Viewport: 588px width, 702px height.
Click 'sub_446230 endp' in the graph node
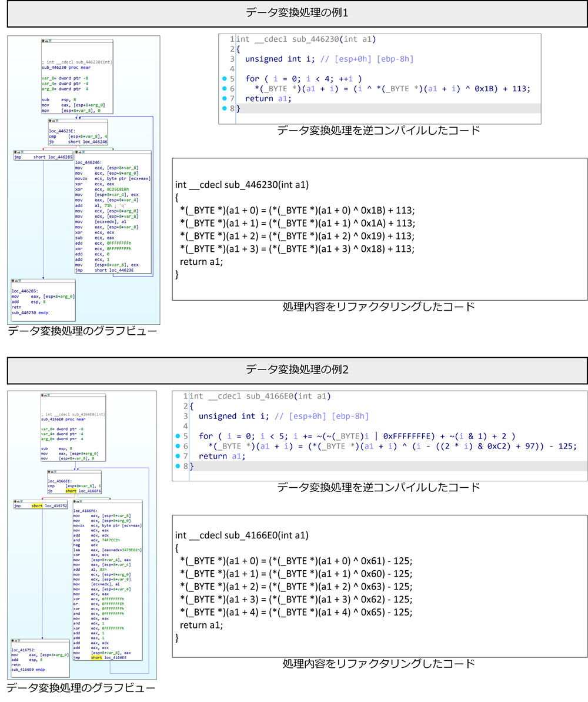[x=30, y=312]
